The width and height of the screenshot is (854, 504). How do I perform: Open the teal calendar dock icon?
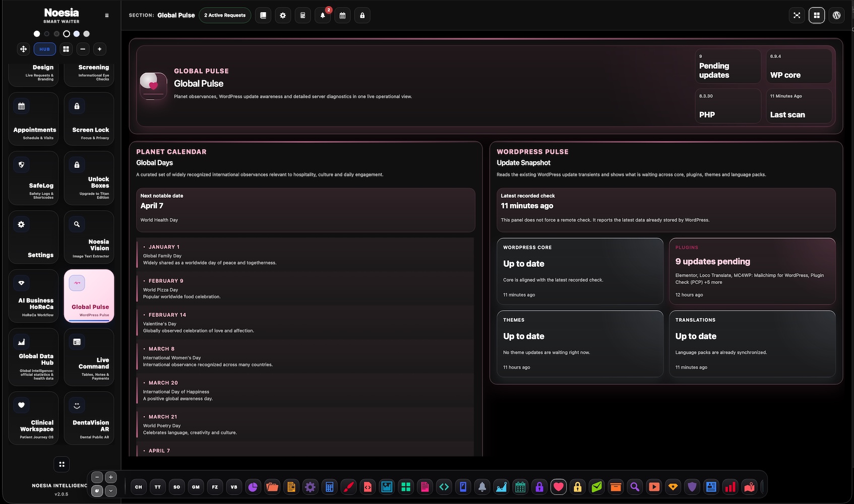click(521, 487)
